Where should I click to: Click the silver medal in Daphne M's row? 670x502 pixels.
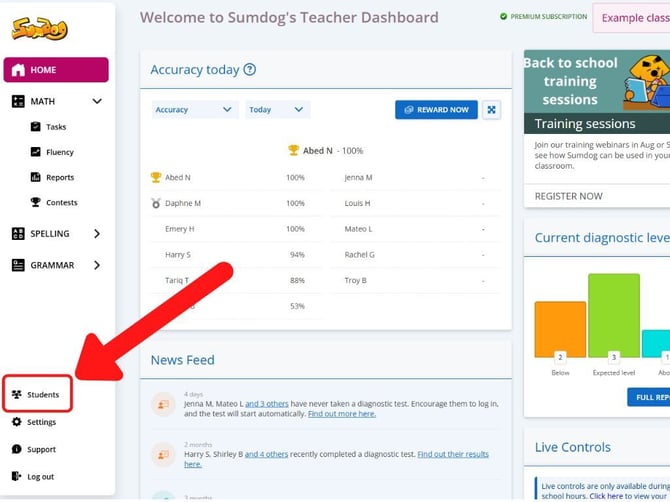[156, 203]
